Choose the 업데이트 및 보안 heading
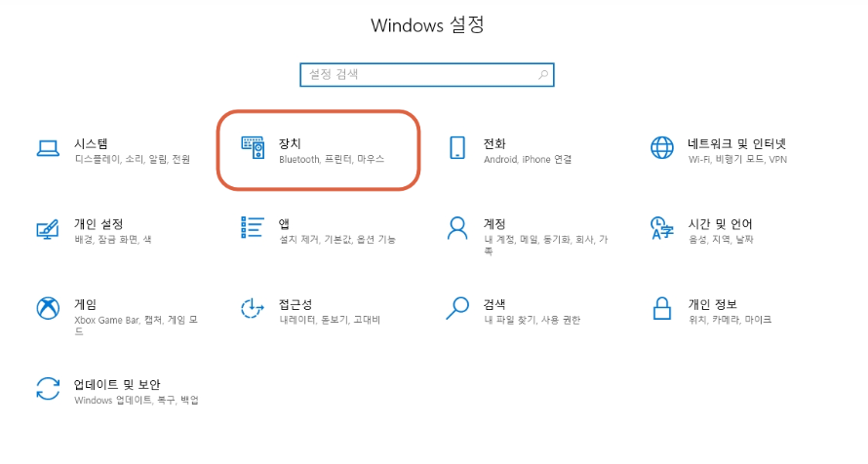 click(117, 384)
